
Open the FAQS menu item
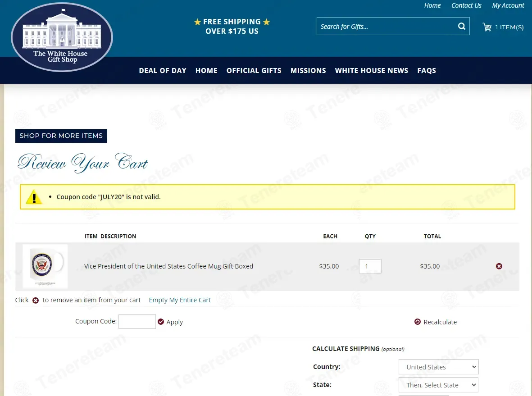pyautogui.click(x=427, y=71)
